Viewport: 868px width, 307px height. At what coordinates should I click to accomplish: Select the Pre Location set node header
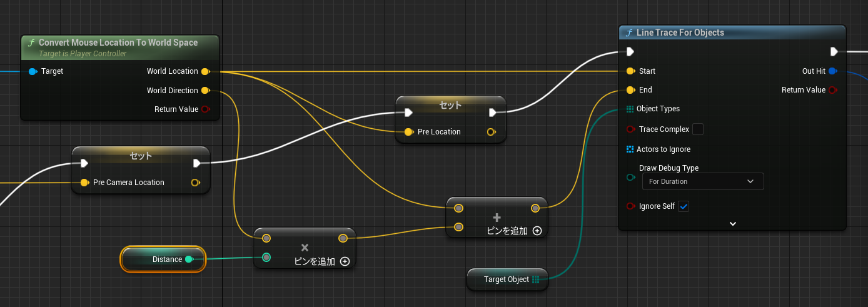coord(450,105)
